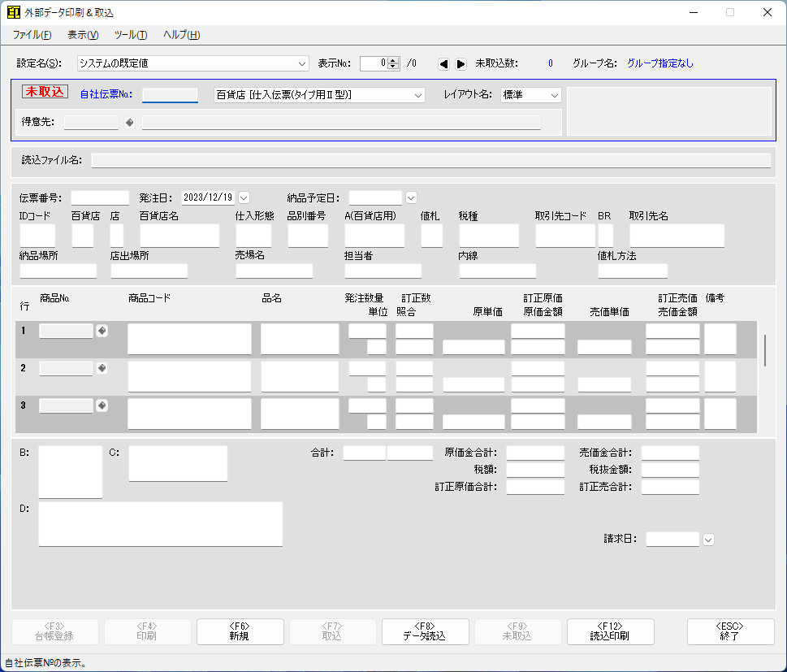Open the 発注日 date picker arrow
This screenshot has height=672, width=787.
point(244,197)
